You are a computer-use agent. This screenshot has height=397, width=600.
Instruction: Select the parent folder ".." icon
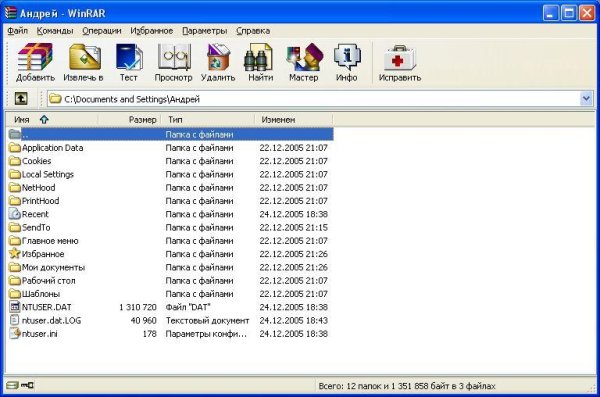point(15,134)
